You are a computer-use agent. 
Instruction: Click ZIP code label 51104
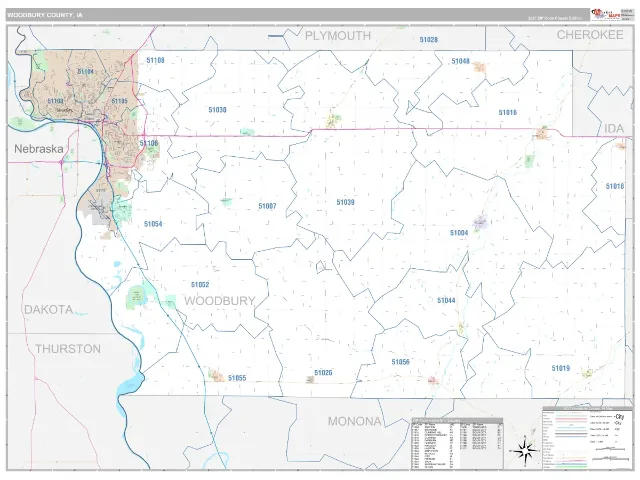point(86,71)
